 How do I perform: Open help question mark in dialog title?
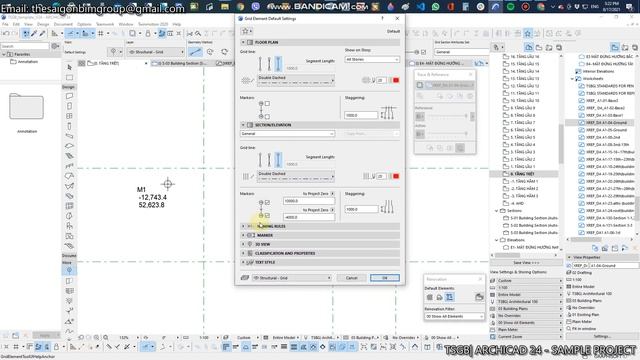pyautogui.click(x=382, y=18)
